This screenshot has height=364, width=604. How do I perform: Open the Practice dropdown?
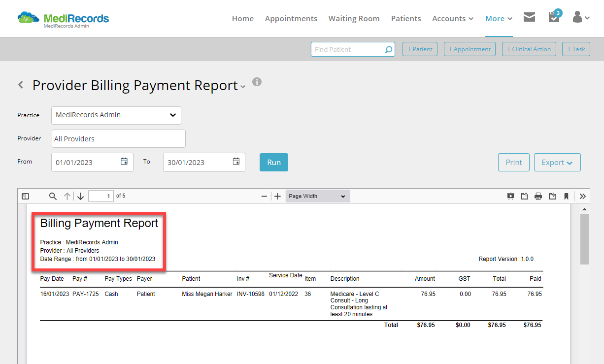point(116,115)
